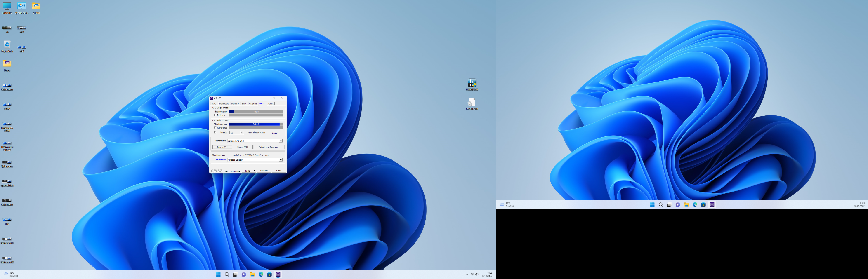Open the Tools dropdown arrow
The width and height of the screenshot is (868, 279).
tap(254, 171)
